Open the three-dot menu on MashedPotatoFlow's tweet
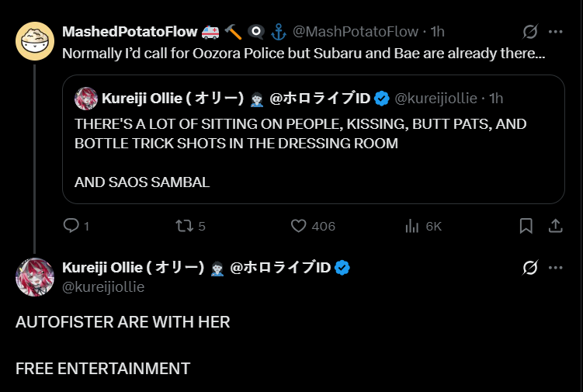This screenshot has height=392, width=583. coord(556,32)
